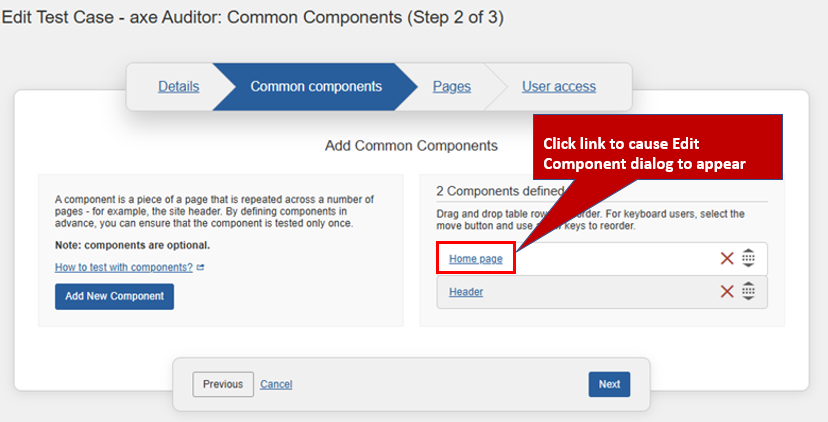
Task: Select the Common components step
Action: [x=316, y=87]
